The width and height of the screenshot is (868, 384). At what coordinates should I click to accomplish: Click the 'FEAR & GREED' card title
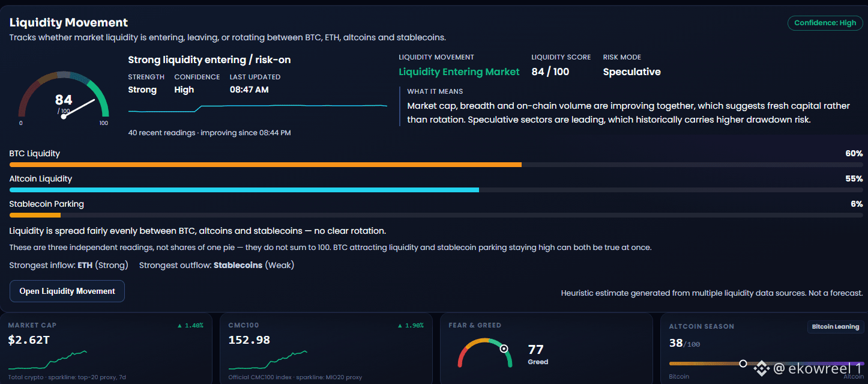(x=475, y=325)
